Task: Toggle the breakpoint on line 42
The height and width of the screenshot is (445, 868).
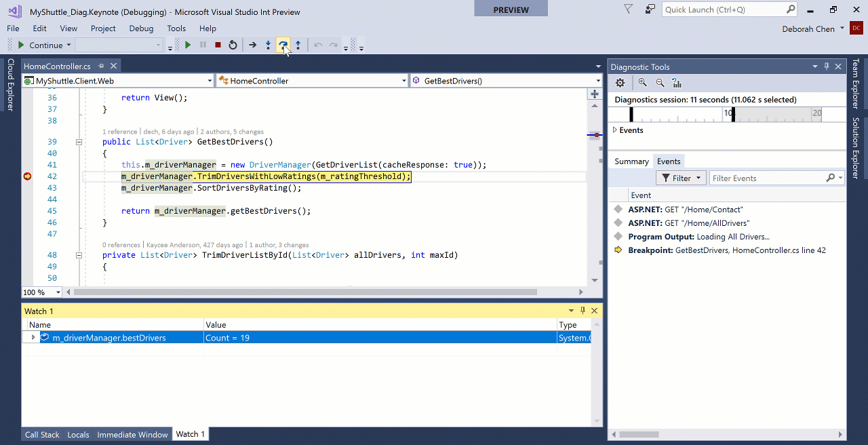Action: [x=27, y=176]
